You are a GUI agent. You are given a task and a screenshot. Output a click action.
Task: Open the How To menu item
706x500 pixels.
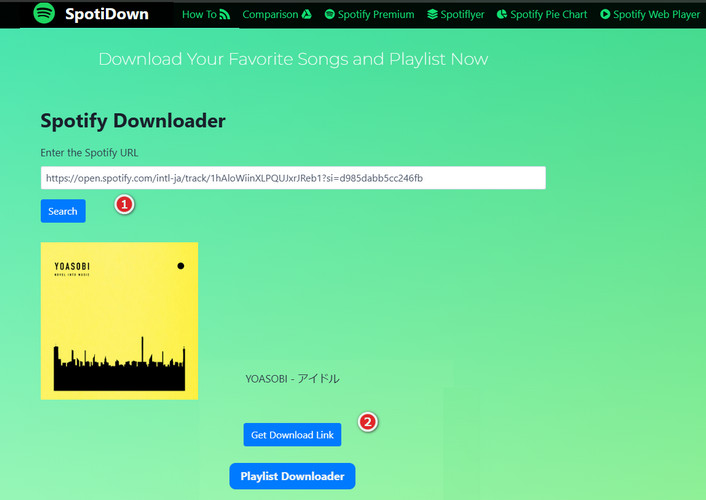point(199,14)
